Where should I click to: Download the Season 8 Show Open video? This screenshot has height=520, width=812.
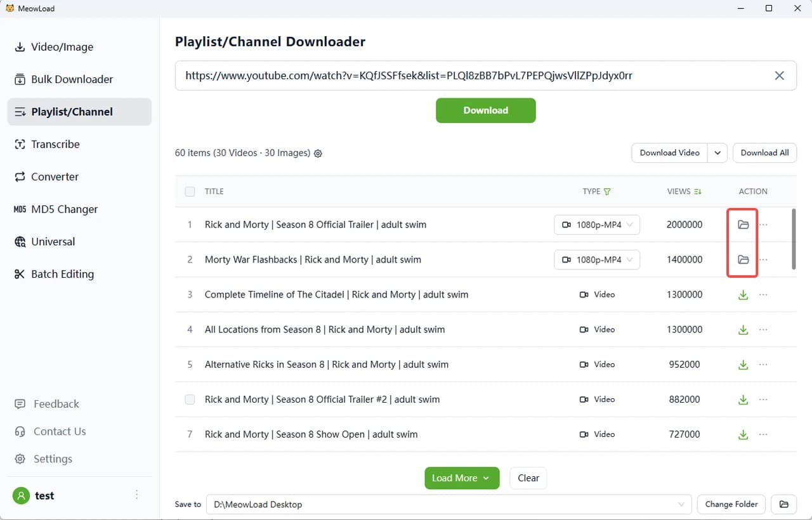[743, 435]
